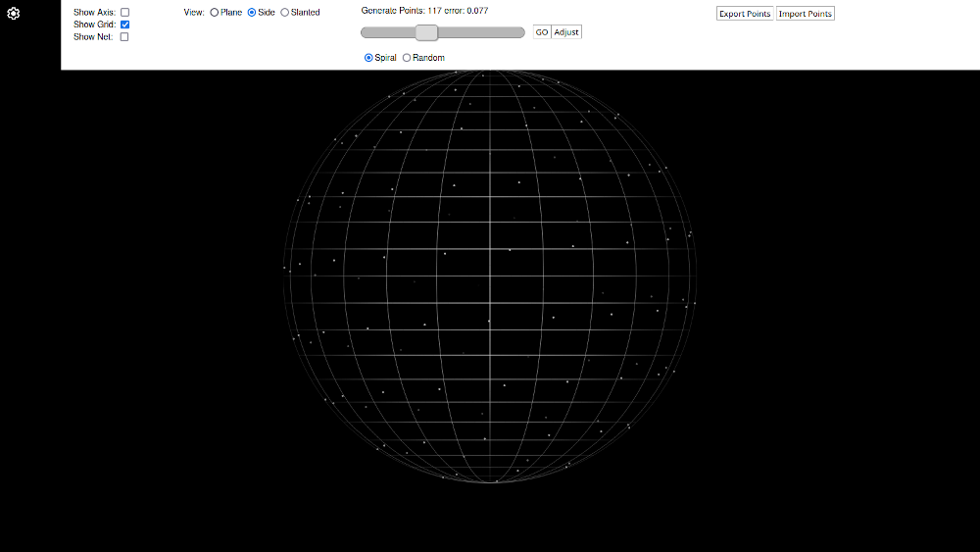Uncheck the Show Grid checkbox
980x552 pixels.
coord(125,25)
